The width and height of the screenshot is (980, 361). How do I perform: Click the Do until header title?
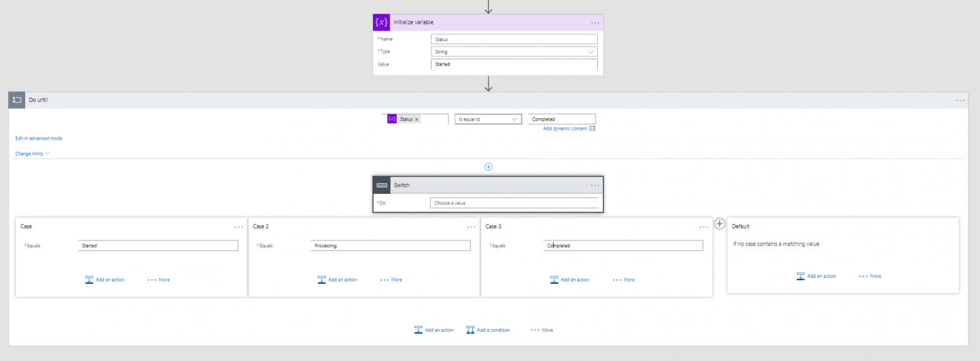coord(38,100)
